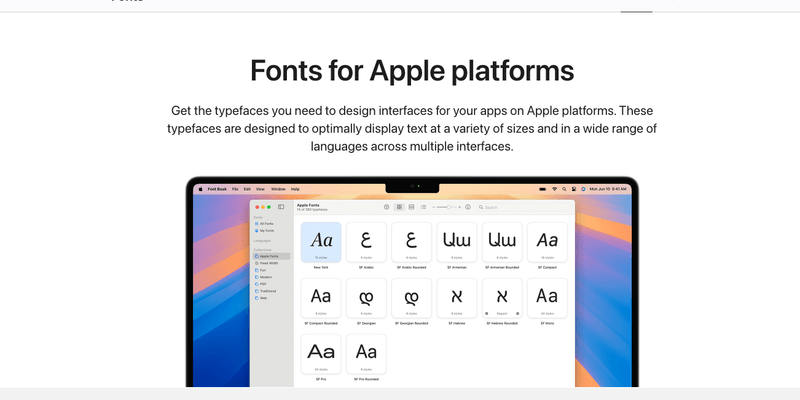The width and height of the screenshot is (800, 400).
Task: Click the SF Compact Rounded font tile
Action: [x=321, y=298]
